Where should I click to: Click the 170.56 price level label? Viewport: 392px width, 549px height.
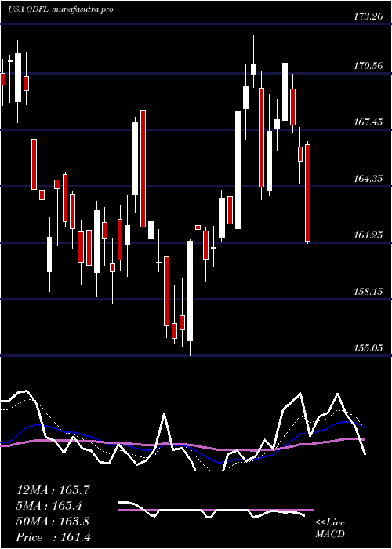[x=370, y=65]
